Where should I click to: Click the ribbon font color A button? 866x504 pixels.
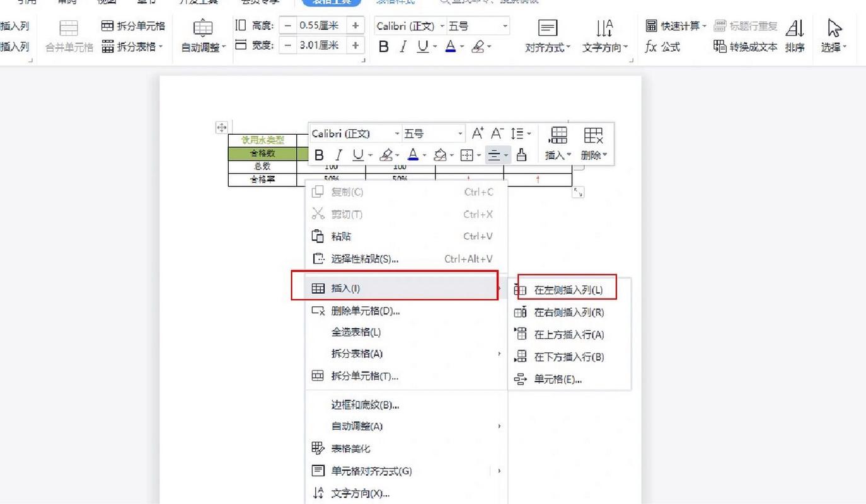pyautogui.click(x=450, y=47)
